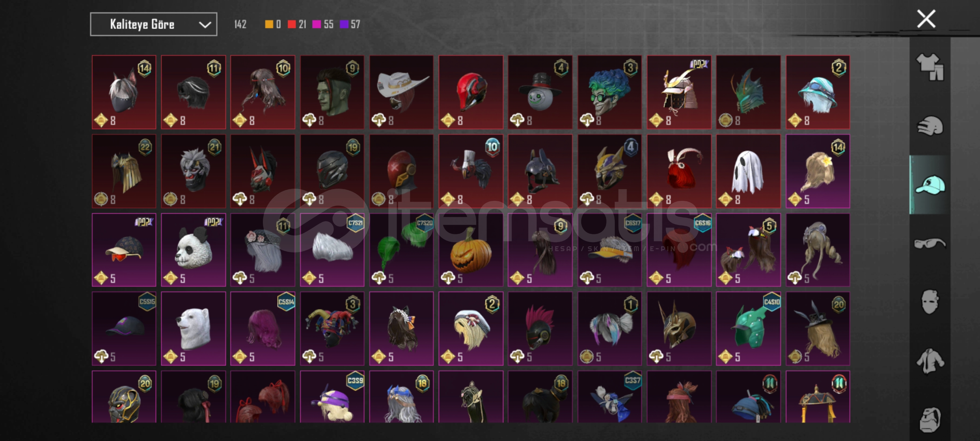Open the Kaliteye Göre sort dropdown
The height and width of the screenshot is (441, 980).
point(153,24)
